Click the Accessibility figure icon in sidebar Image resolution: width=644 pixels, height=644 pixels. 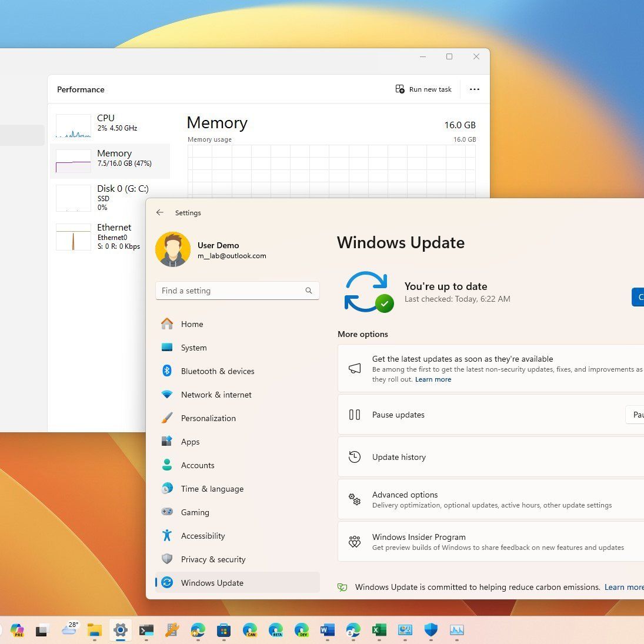tap(167, 535)
